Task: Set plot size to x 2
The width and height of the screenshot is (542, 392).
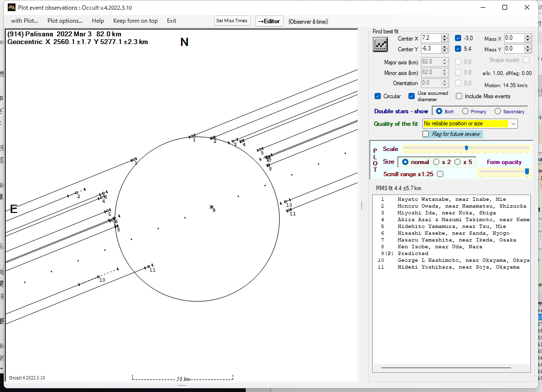Action: tap(437, 162)
